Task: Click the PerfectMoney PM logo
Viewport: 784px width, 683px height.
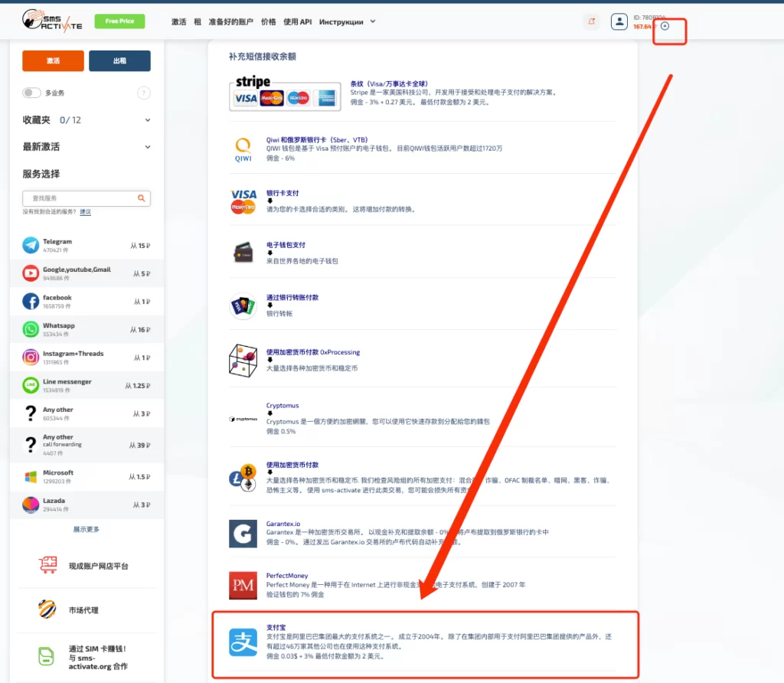Action: coord(243,585)
